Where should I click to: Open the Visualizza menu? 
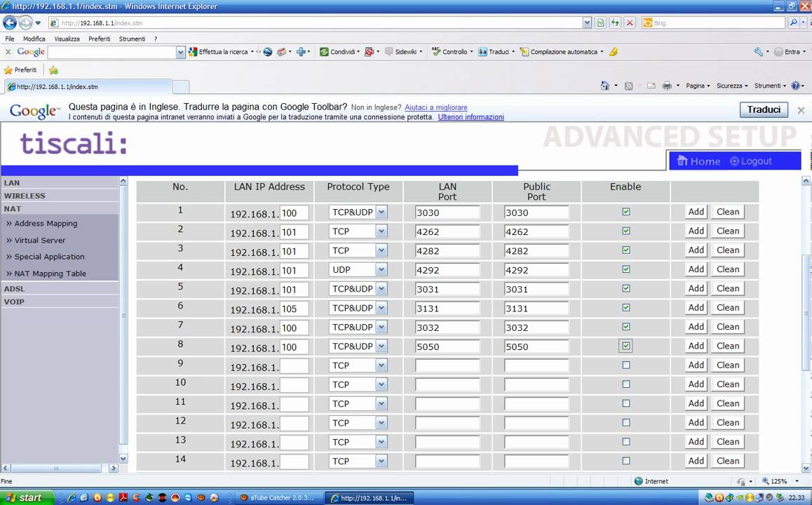pyautogui.click(x=67, y=39)
